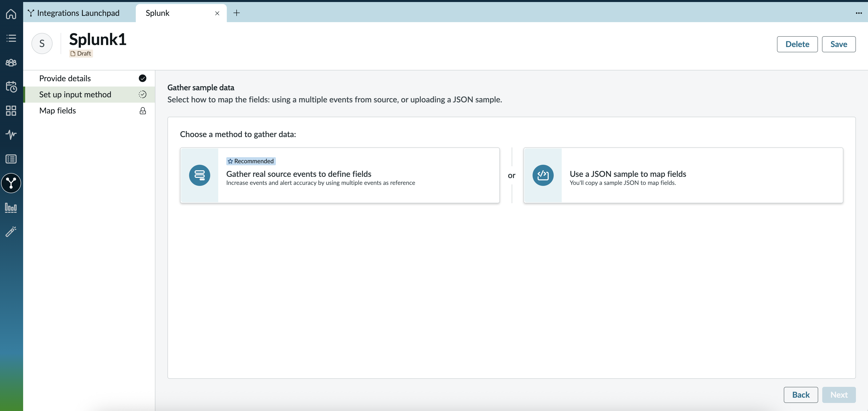Click the Splunk1 integration title
This screenshot has width=868, height=411.
point(98,39)
